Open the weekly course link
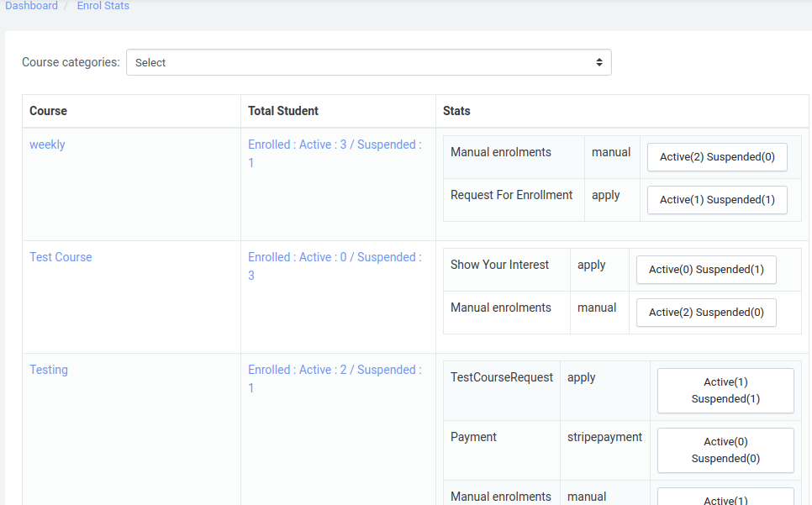The height and width of the screenshot is (505, 812). click(47, 145)
